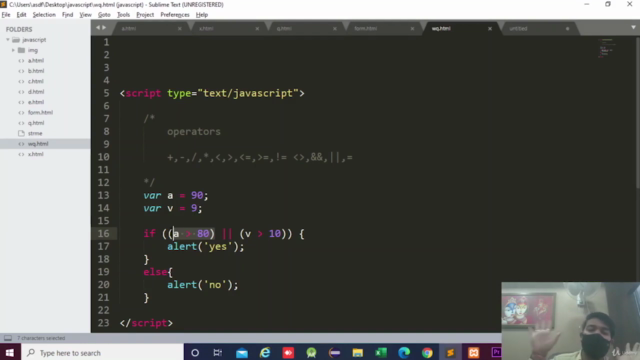Open d.html from the sidebar
Image resolution: width=640 pixels, height=360 pixels.
pyautogui.click(x=36, y=92)
